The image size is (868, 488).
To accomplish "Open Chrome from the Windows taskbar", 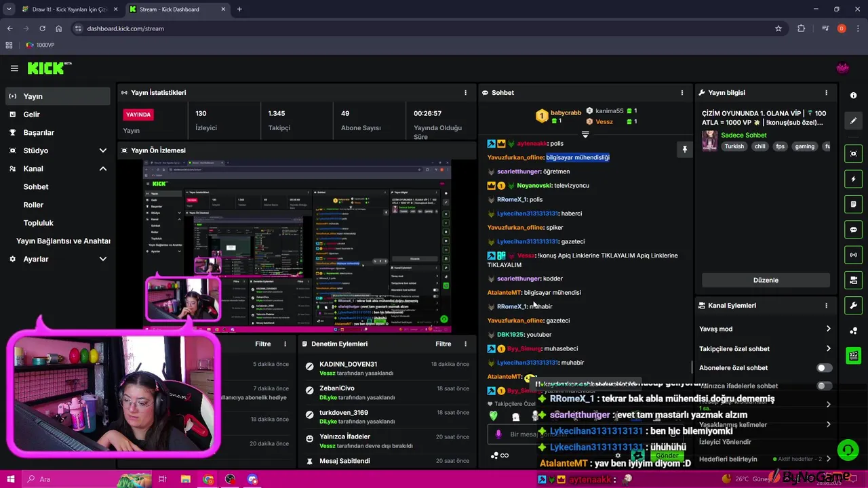I will click(208, 479).
